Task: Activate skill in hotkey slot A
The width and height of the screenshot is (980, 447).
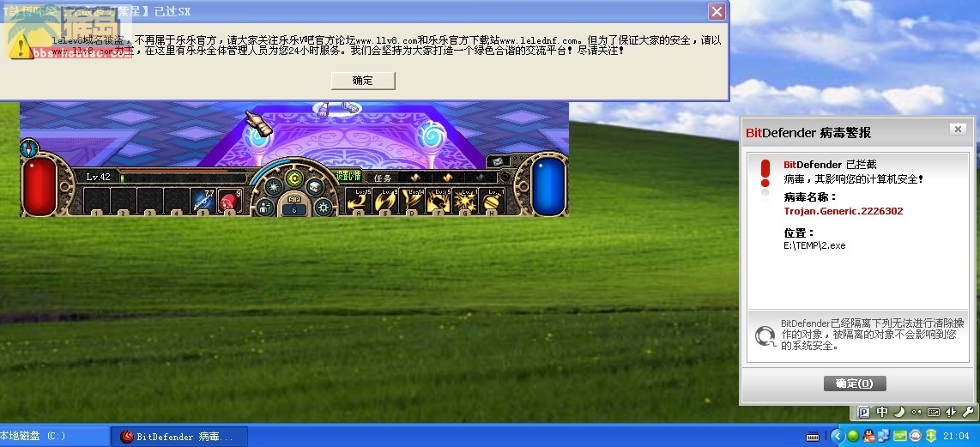Action: coord(358,202)
